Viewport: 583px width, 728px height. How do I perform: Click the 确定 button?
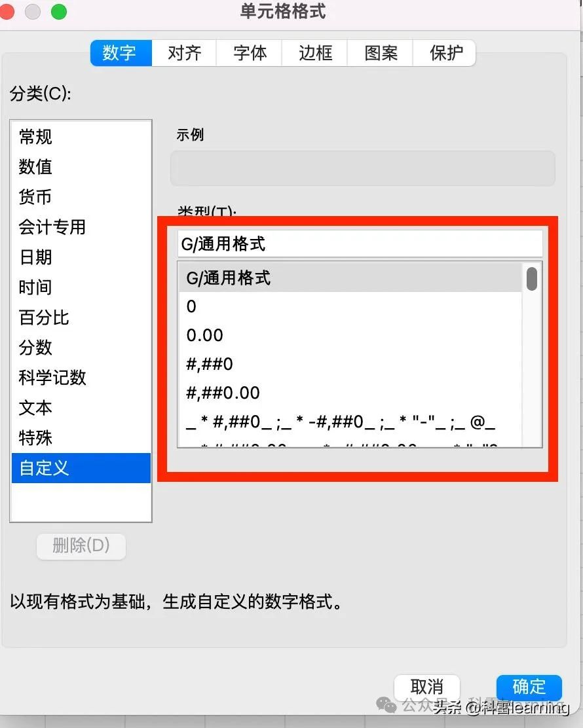pyautogui.click(x=529, y=687)
